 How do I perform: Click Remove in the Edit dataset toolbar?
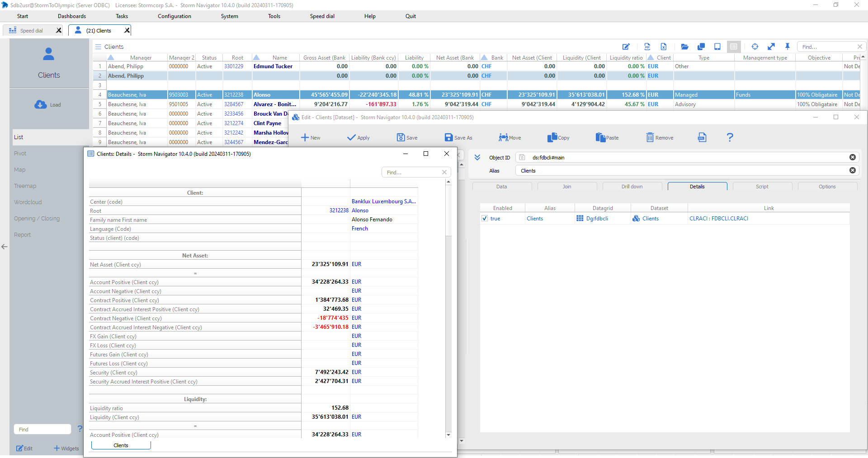pyautogui.click(x=660, y=138)
